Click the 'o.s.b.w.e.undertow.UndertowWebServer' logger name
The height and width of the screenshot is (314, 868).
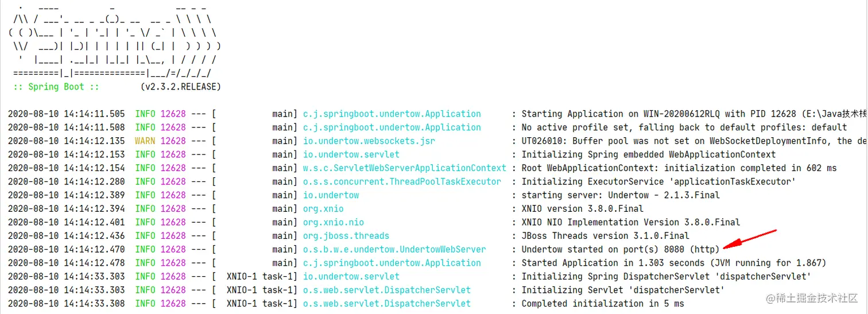pos(394,249)
